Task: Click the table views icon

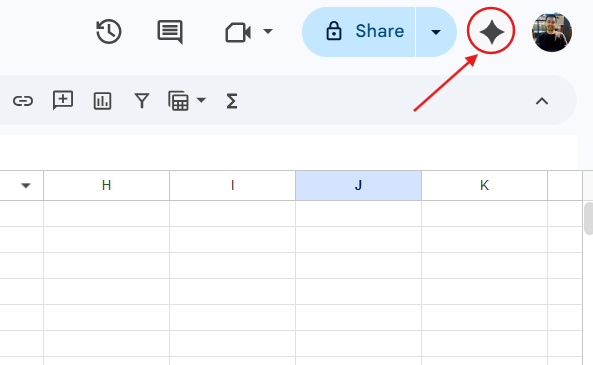Action: [178, 101]
